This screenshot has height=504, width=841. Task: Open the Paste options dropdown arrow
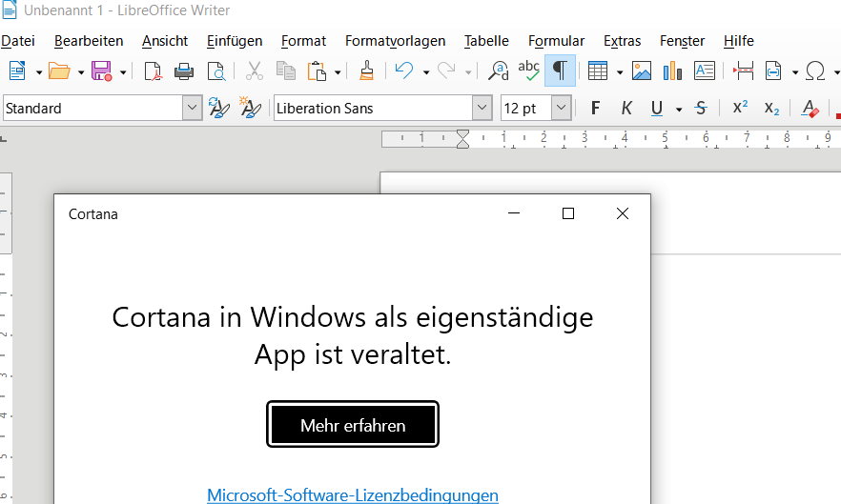coord(338,71)
